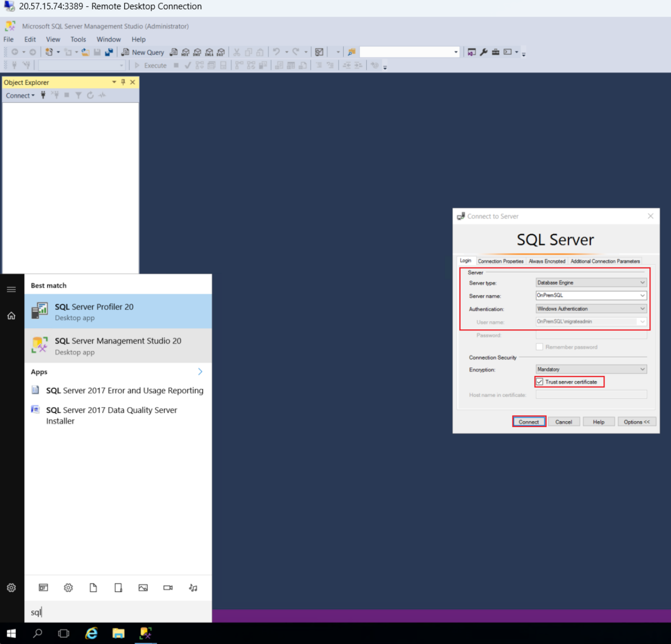Switch to Connection Properties tab
Viewport: 671px width, 644px height.
[501, 261]
